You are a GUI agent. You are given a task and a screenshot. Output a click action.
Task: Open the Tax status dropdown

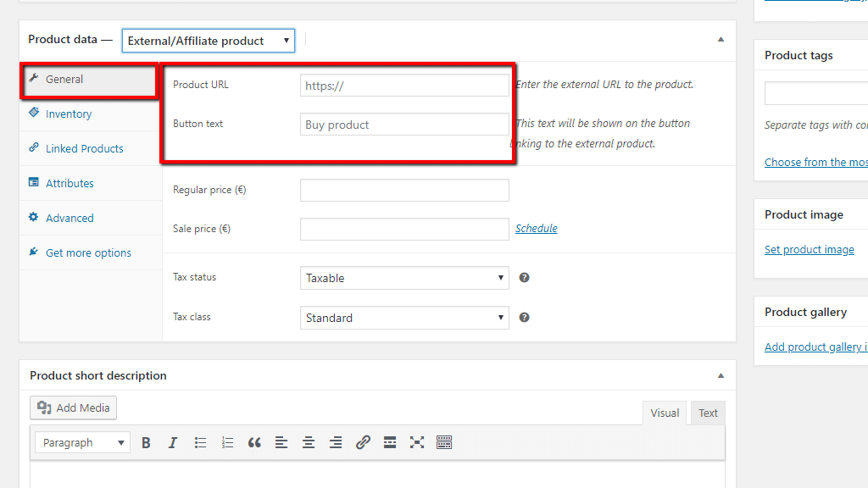click(404, 278)
